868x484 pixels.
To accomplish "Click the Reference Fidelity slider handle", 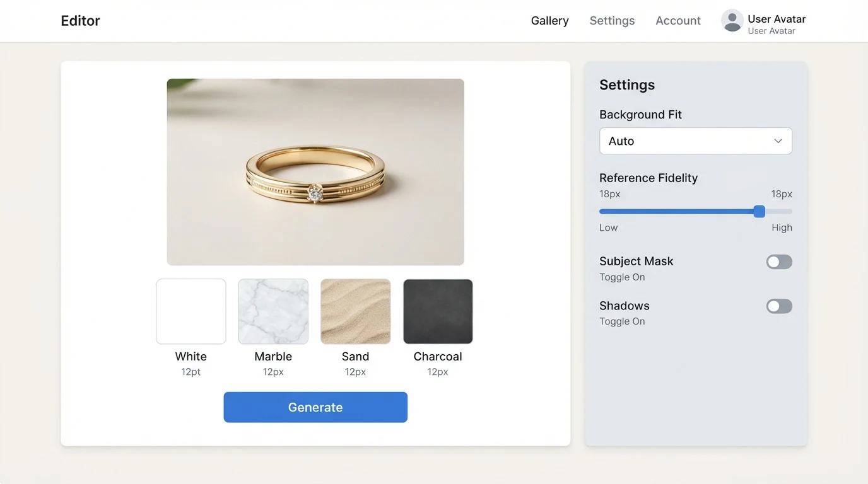I will coord(759,211).
